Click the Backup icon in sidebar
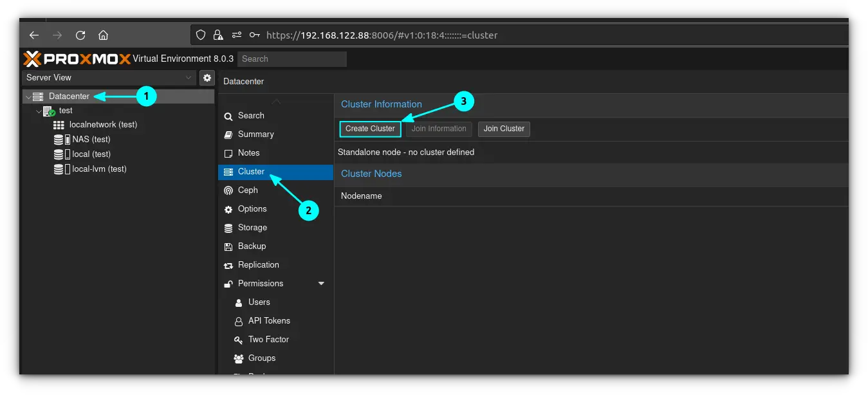The height and width of the screenshot is (395, 868). [x=228, y=246]
